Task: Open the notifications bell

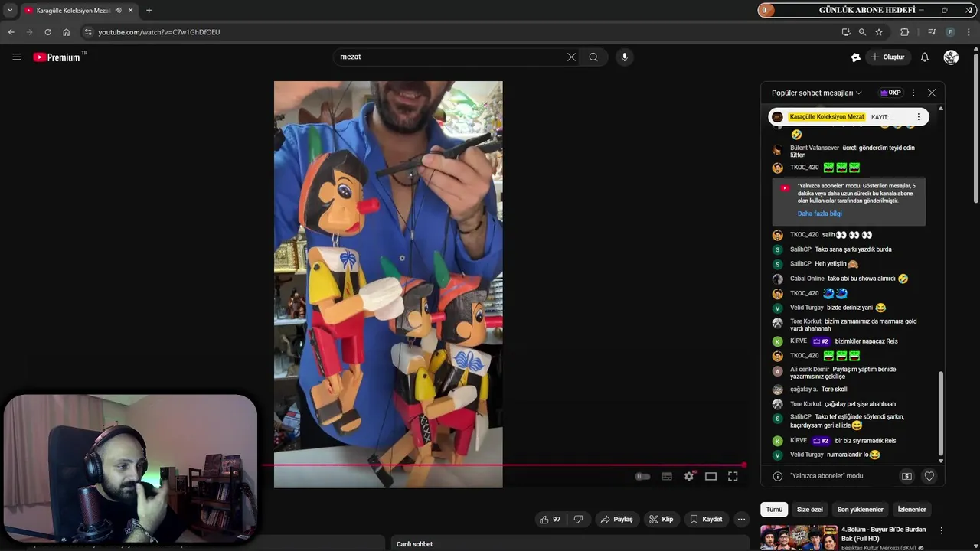Action: [x=924, y=57]
